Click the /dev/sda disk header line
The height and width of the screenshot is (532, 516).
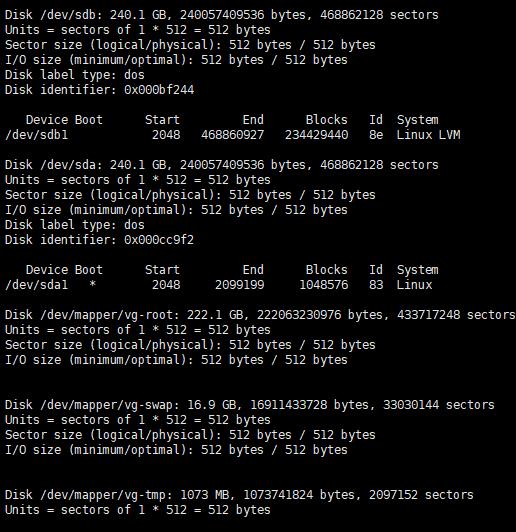pyautogui.click(x=222, y=165)
